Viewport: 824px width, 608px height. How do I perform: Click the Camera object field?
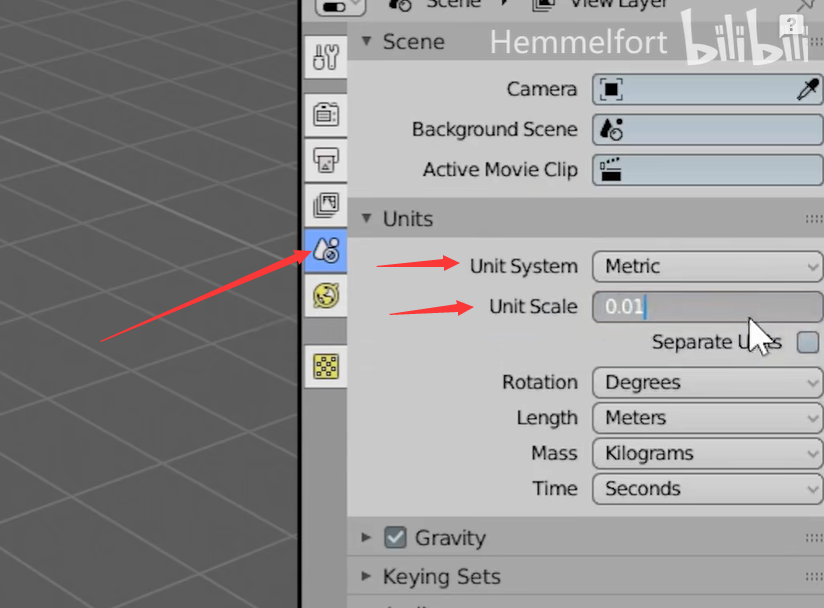coord(707,89)
